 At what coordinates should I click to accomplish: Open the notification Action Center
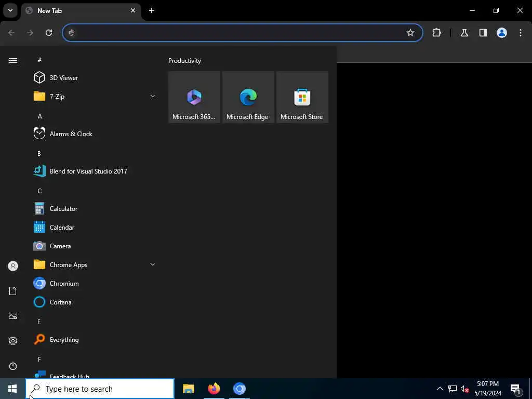515,389
